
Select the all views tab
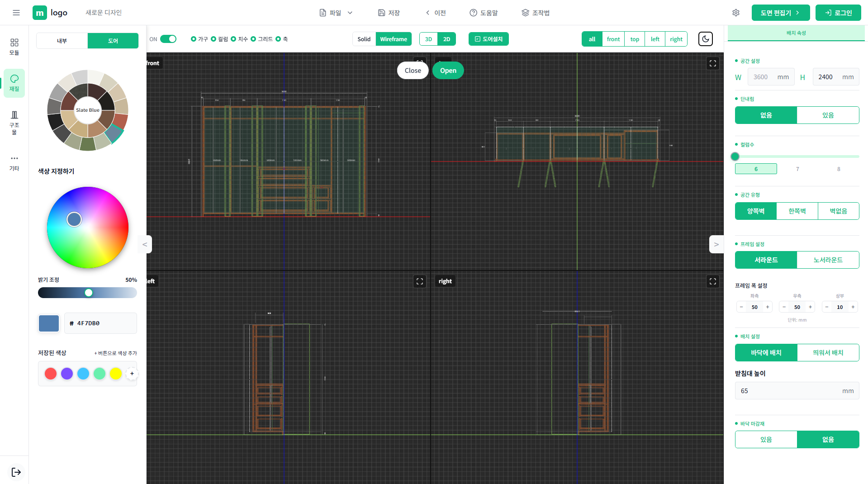[x=592, y=39]
